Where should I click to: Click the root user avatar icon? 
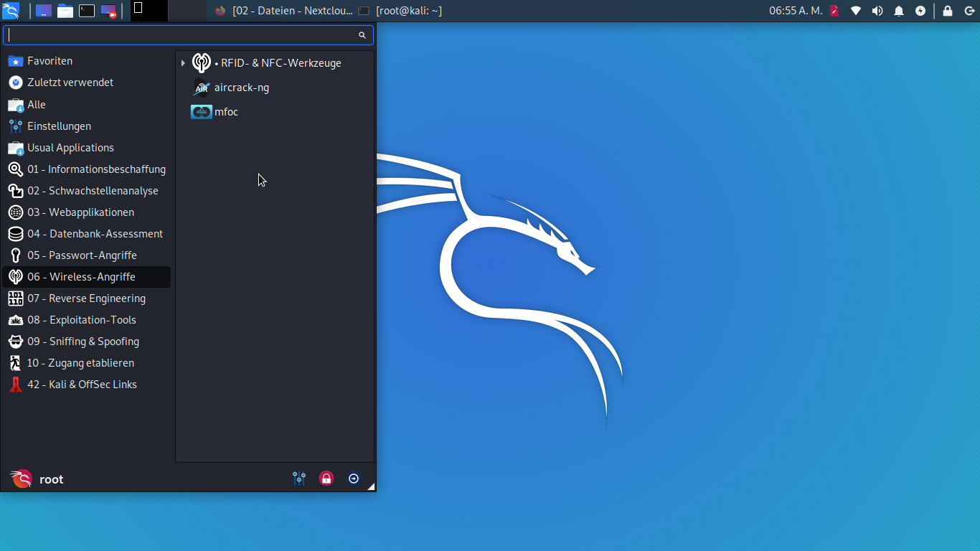(21, 479)
